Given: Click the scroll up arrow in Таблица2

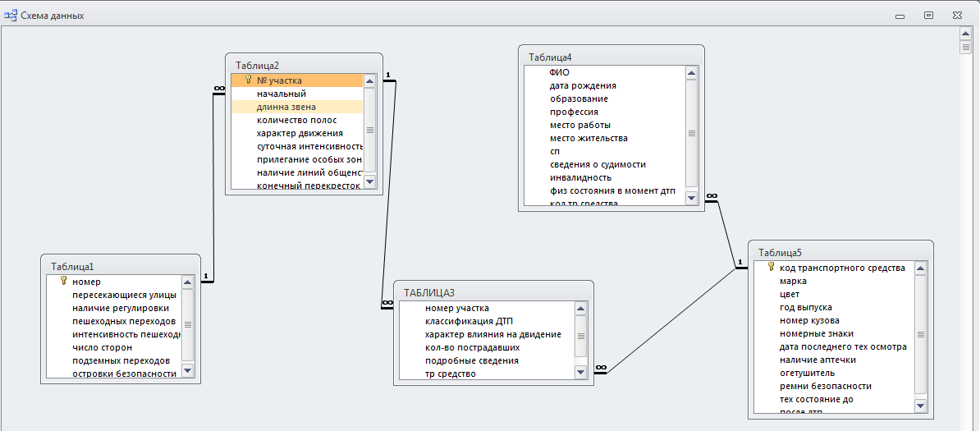Looking at the screenshot, I should coord(369,80).
